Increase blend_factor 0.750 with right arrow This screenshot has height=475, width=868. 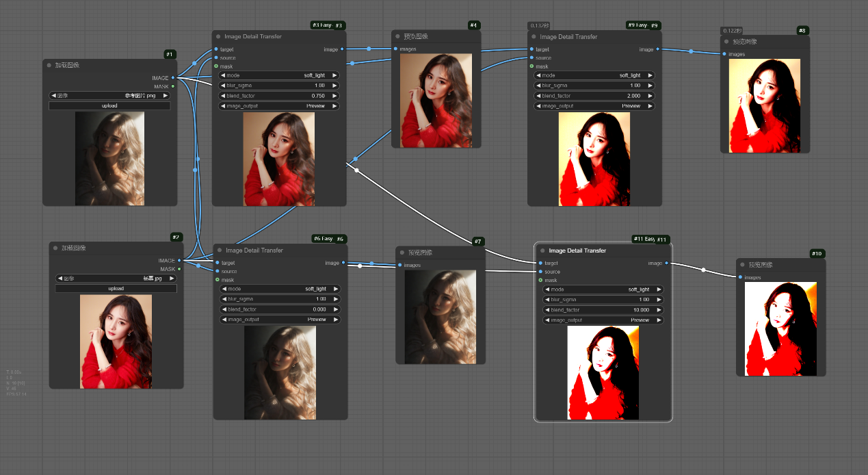[x=334, y=96]
